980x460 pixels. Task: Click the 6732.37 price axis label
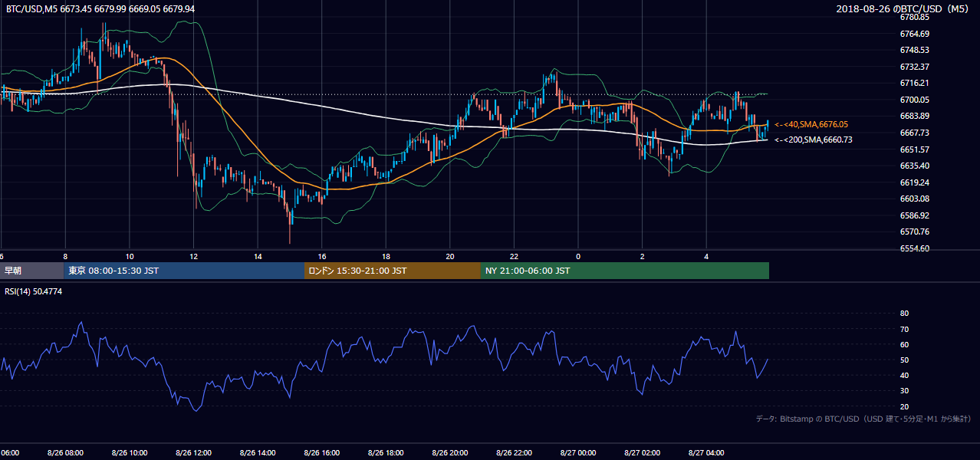914,67
